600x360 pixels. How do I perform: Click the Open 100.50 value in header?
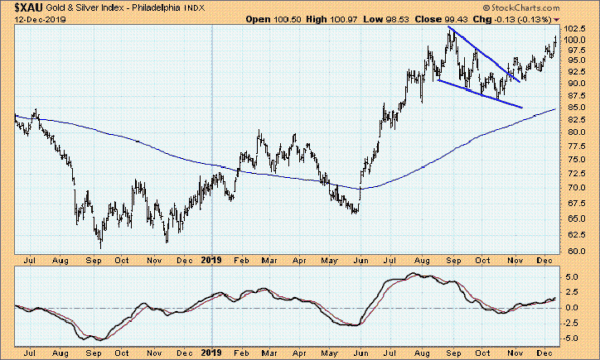pos(273,19)
